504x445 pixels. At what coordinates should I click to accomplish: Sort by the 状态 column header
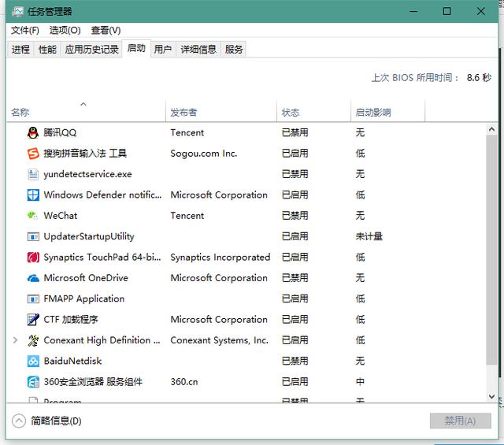pyautogui.click(x=313, y=112)
